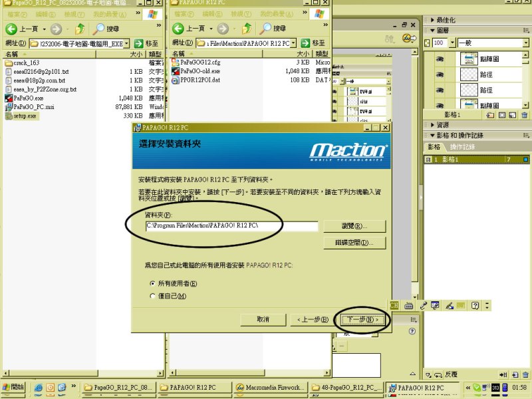This screenshot has height=399, width=532.
Task: Click the new/duplicate layer folder icon
Action: [490, 115]
